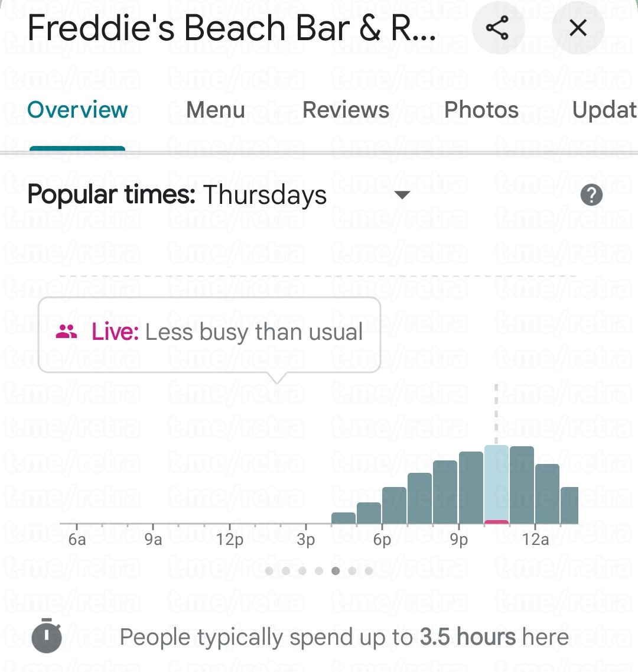Select the 4 PM shortest bar
This screenshot has height=672, width=638.
coord(343,518)
